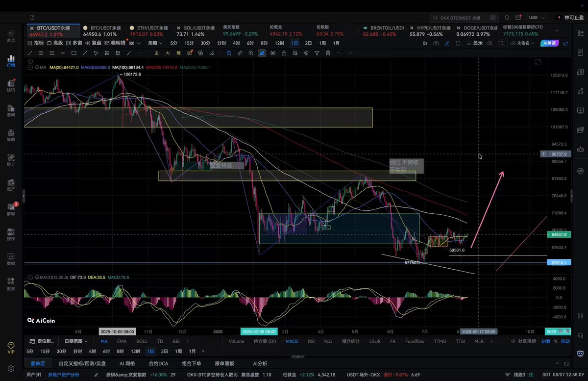The image size is (588, 381).
Task: Open the 行情 market sidebar icon
Action: (x=11, y=61)
